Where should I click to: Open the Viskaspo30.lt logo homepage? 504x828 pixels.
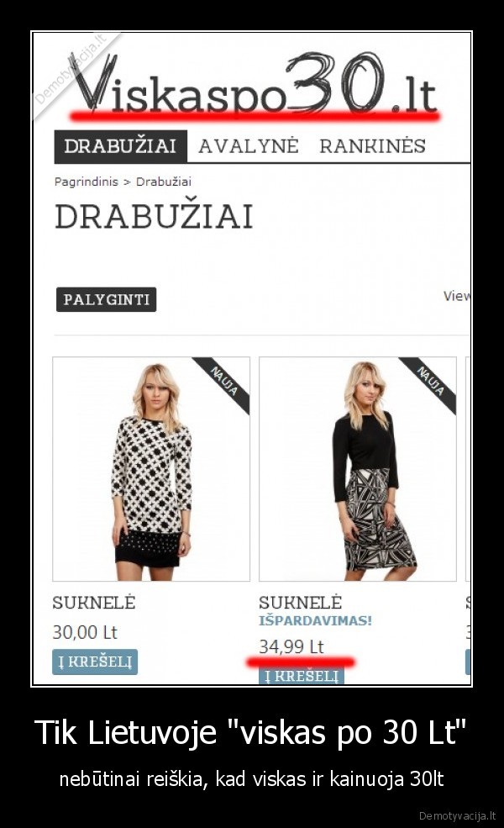click(254, 83)
